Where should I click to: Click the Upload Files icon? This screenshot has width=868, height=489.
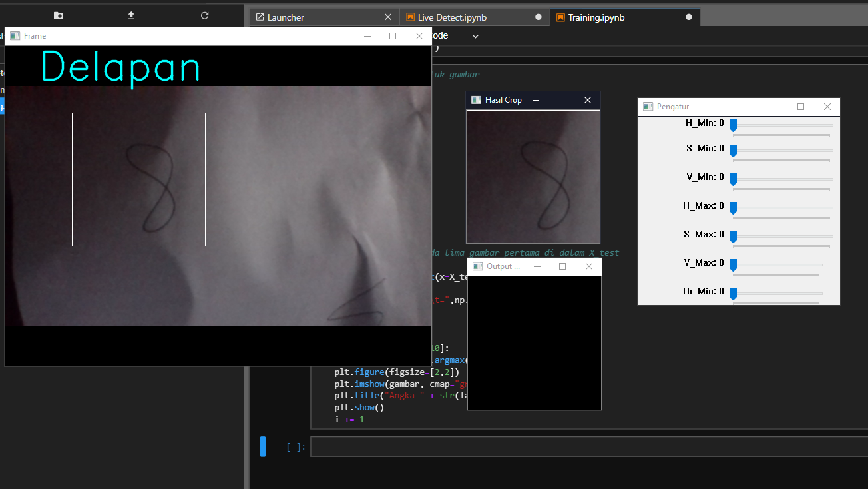coord(131,15)
